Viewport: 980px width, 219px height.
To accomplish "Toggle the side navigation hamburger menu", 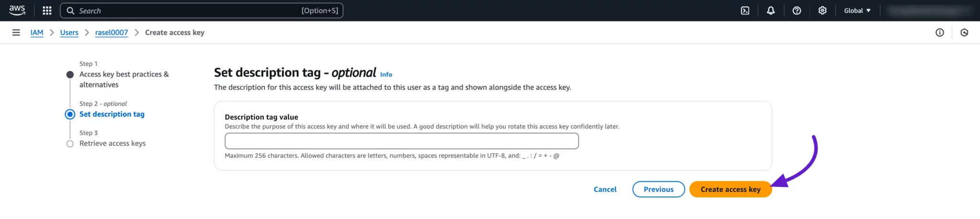I will point(16,33).
